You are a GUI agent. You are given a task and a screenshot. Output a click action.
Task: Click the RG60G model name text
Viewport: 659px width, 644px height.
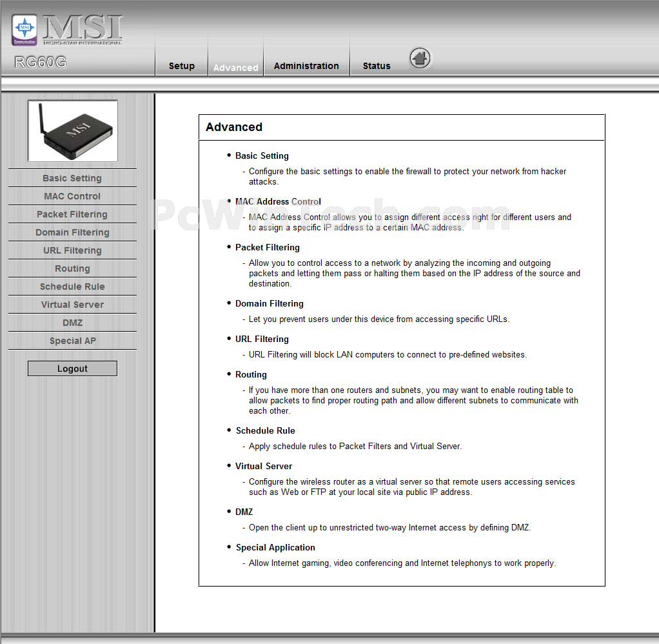click(41, 62)
